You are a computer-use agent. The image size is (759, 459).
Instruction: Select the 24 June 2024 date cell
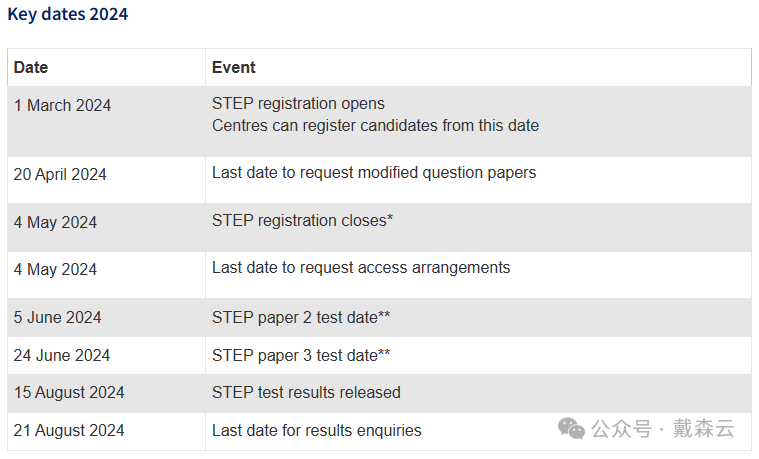(x=106, y=355)
